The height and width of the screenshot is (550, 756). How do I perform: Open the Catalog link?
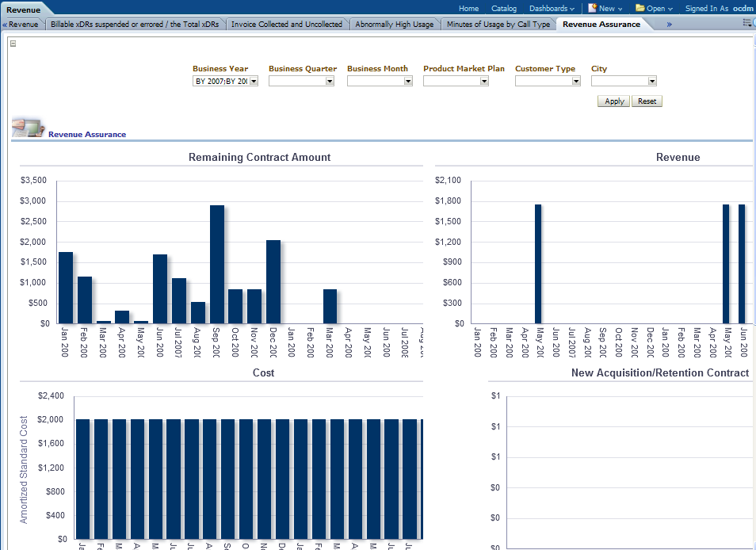pyautogui.click(x=504, y=9)
